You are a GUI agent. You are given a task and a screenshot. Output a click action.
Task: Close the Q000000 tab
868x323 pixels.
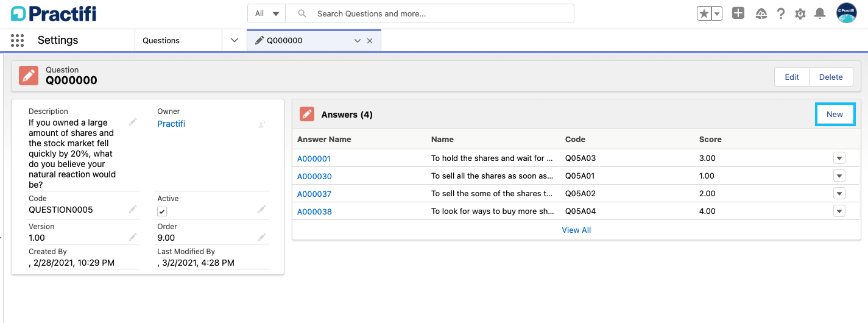tap(369, 41)
